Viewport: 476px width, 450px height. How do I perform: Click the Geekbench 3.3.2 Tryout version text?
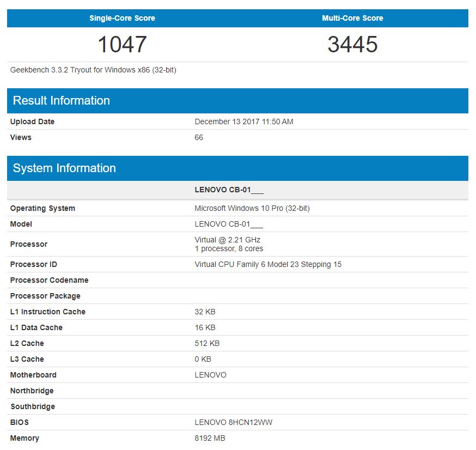(93, 70)
